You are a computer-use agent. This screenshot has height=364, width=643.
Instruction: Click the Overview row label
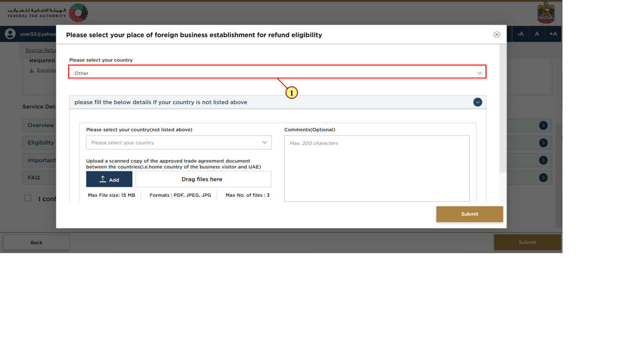[x=41, y=125]
